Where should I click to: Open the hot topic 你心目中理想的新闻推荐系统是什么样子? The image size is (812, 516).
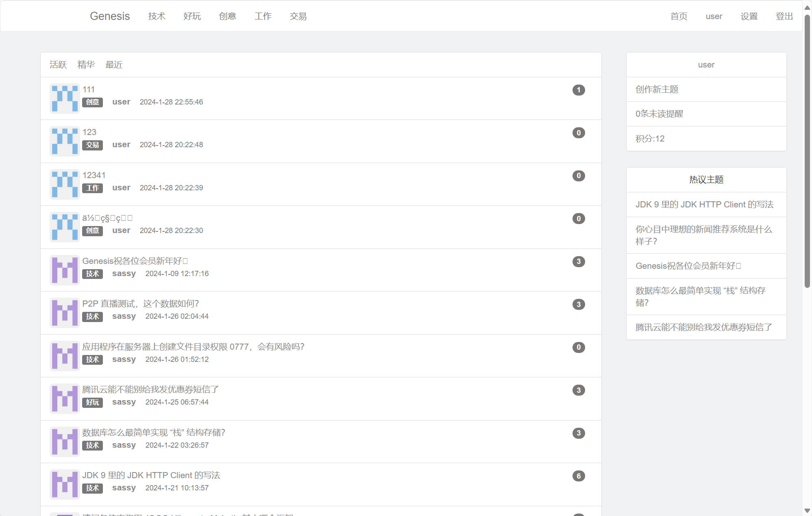click(703, 235)
